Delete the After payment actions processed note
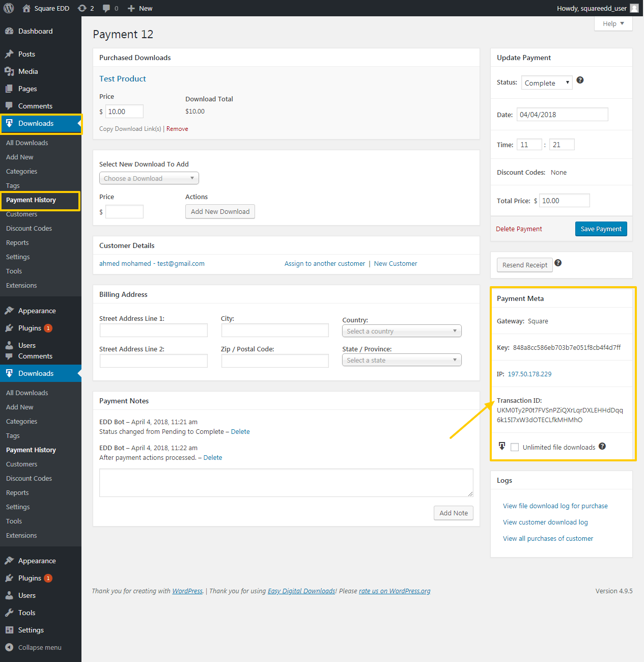 pyautogui.click(x=213, y=457)
